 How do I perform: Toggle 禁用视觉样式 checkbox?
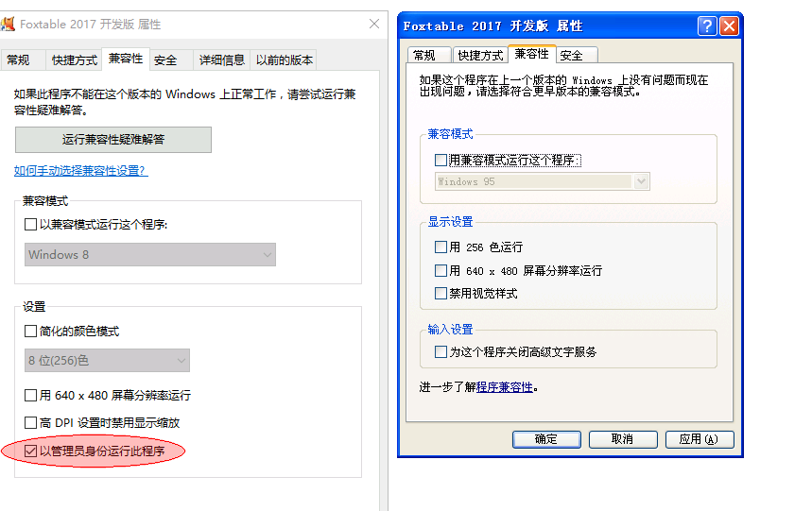441,293
